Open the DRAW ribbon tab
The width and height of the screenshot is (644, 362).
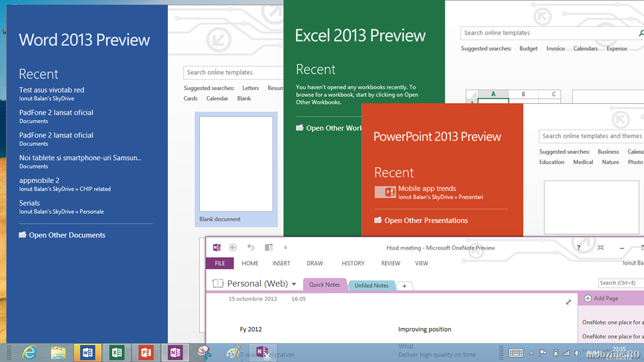tap(314, 263)
